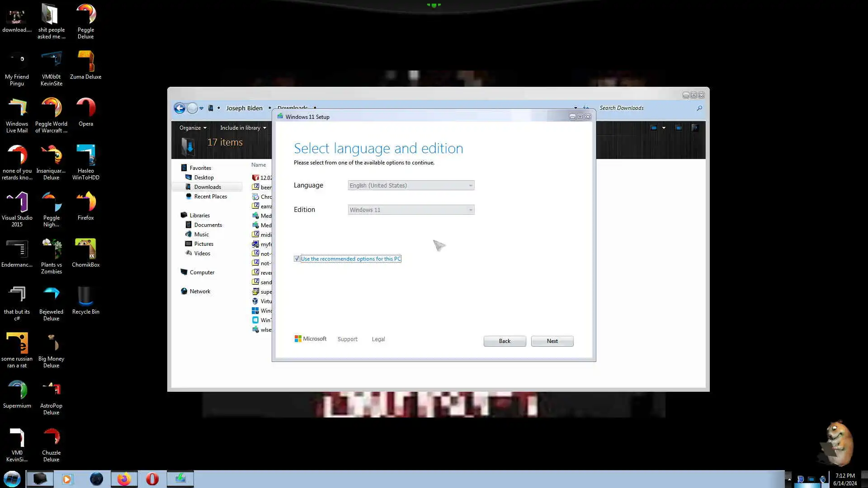Select Downloads in Favorites tree
The image size is (868, 488).
pyautogui.click(x=208, y=187)
